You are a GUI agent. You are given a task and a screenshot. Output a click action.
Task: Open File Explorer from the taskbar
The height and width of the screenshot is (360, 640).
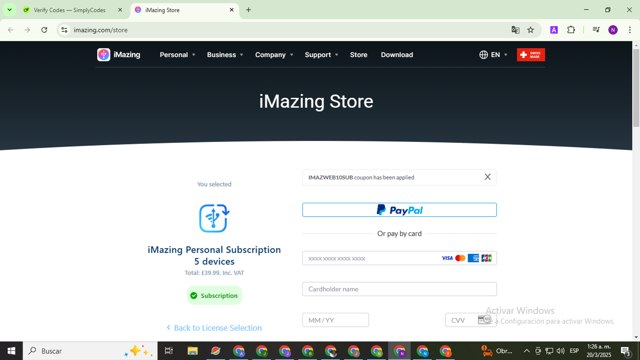pyautogui.click(x=193, y=351)
